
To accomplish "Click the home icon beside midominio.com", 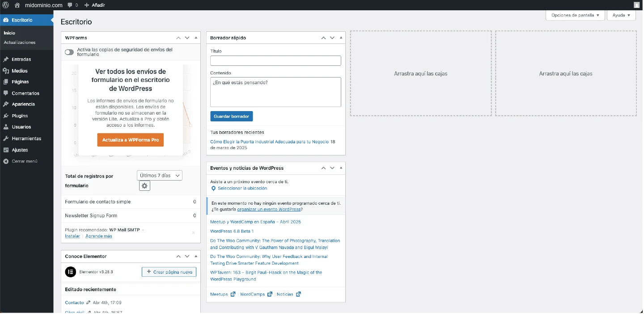I will coord(17,5).
